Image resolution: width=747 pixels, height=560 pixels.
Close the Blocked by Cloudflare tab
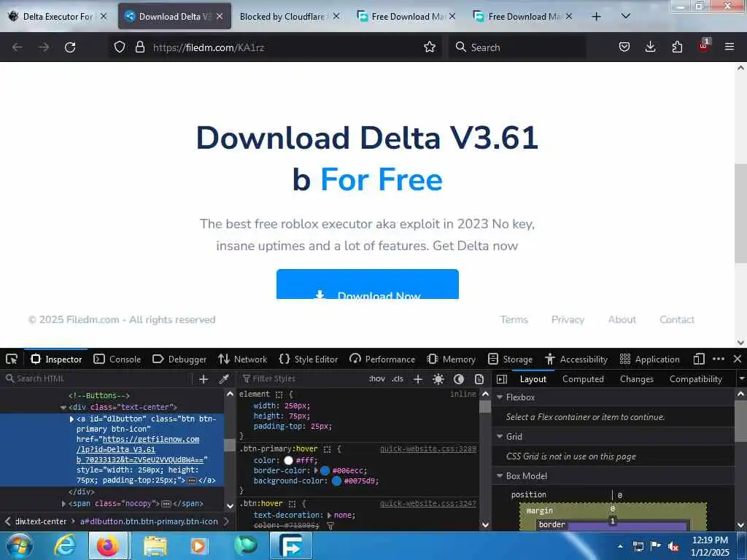(x=336, y=16)
